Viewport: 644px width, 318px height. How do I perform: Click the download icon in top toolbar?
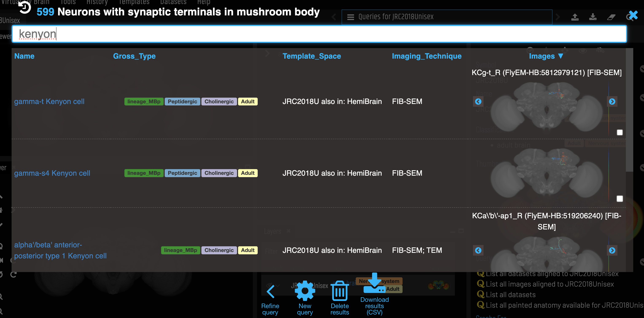point(593,17)
